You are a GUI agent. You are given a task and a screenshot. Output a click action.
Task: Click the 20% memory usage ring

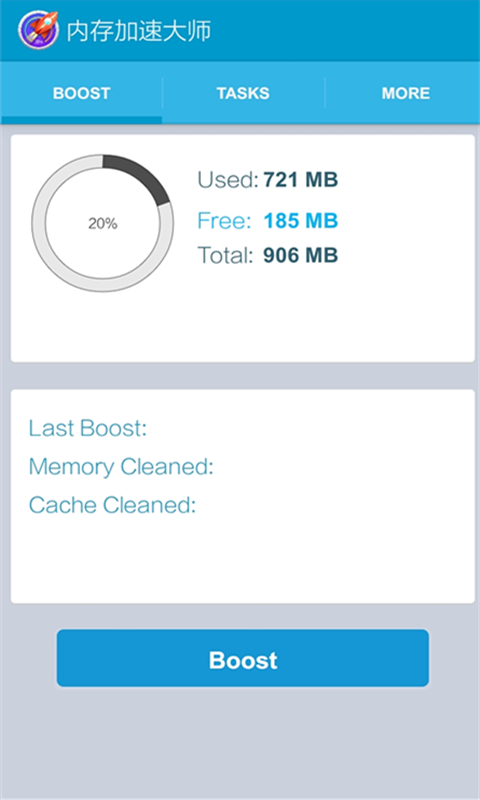tap(103, 223)
